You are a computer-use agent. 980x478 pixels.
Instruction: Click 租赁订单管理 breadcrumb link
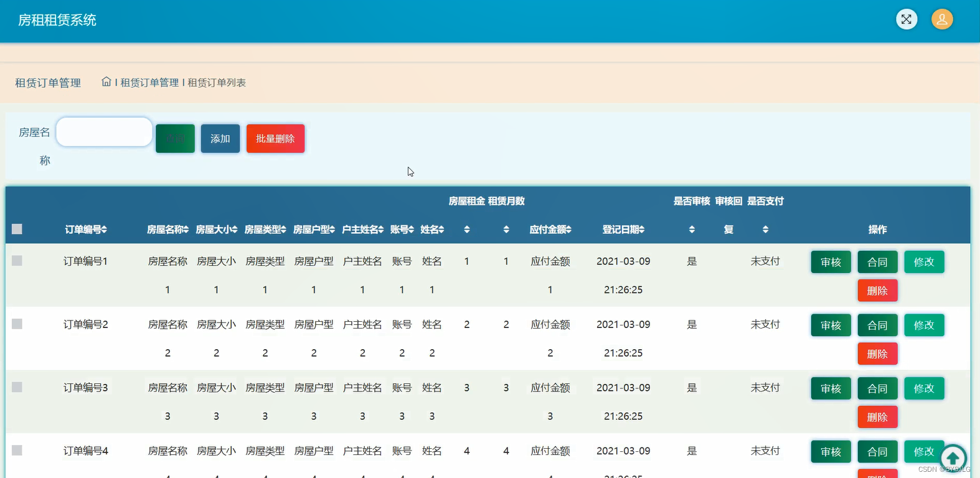coord(149,82)
